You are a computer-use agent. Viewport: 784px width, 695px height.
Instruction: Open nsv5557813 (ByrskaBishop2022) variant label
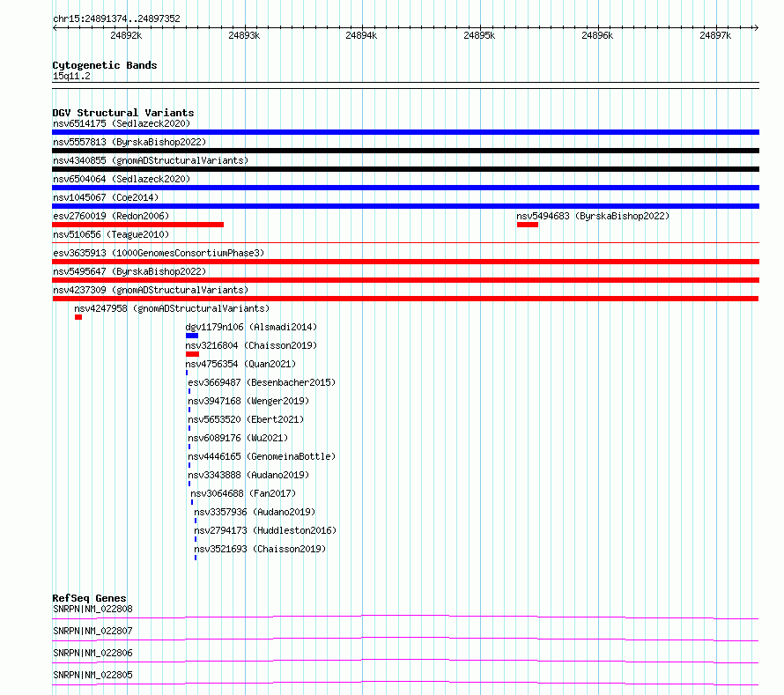click(129, 142)
